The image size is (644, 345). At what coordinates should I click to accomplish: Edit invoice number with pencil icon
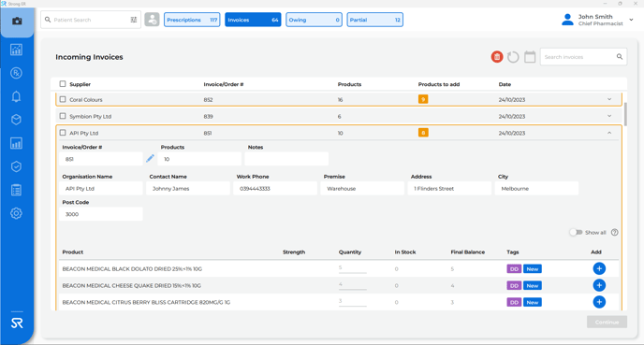[150, 158]
